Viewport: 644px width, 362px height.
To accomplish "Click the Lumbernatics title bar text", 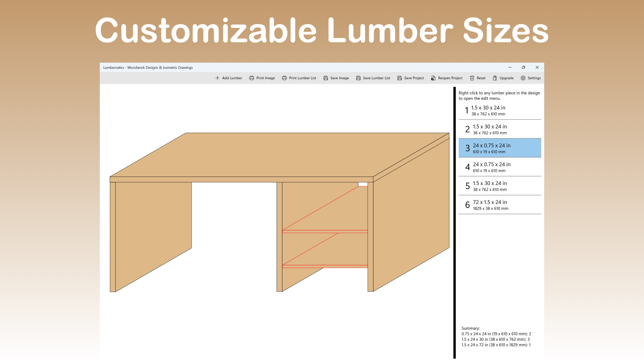I will [x=148, y=67].
